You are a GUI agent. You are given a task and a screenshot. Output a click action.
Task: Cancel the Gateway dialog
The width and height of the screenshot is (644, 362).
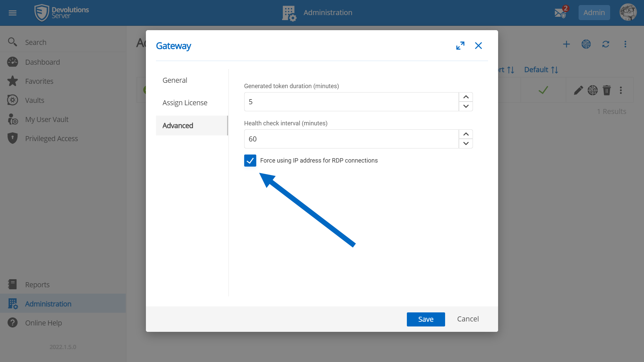(x=468, y=319)
